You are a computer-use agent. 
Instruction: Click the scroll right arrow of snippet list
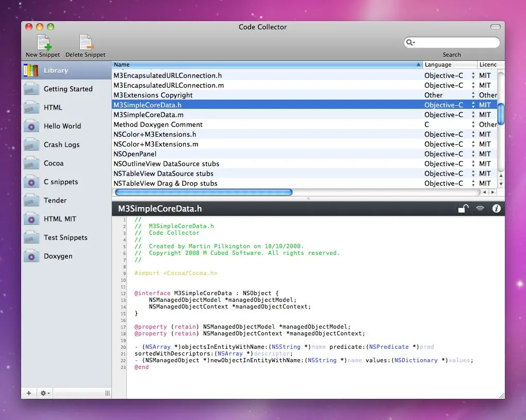click(492, 192)
